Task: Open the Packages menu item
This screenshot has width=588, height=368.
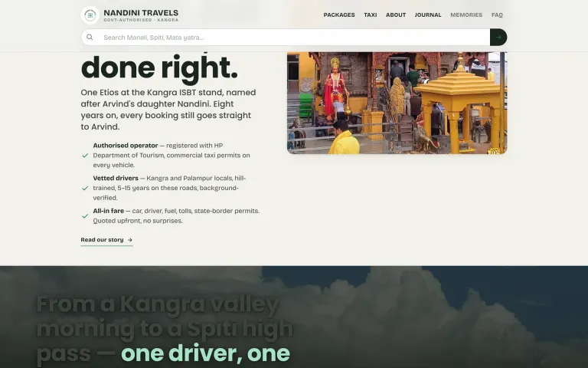Action: coord(339,15)
